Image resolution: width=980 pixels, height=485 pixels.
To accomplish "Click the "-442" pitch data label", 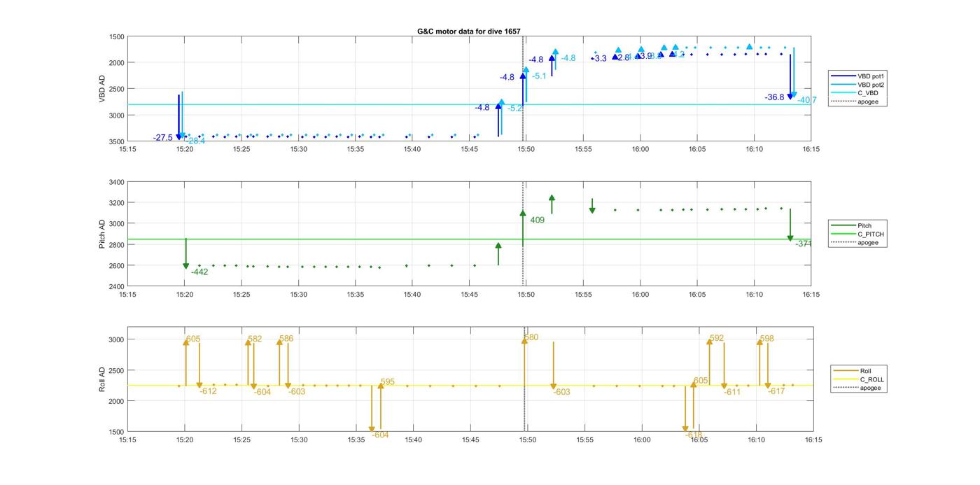I will click(199, 272).
